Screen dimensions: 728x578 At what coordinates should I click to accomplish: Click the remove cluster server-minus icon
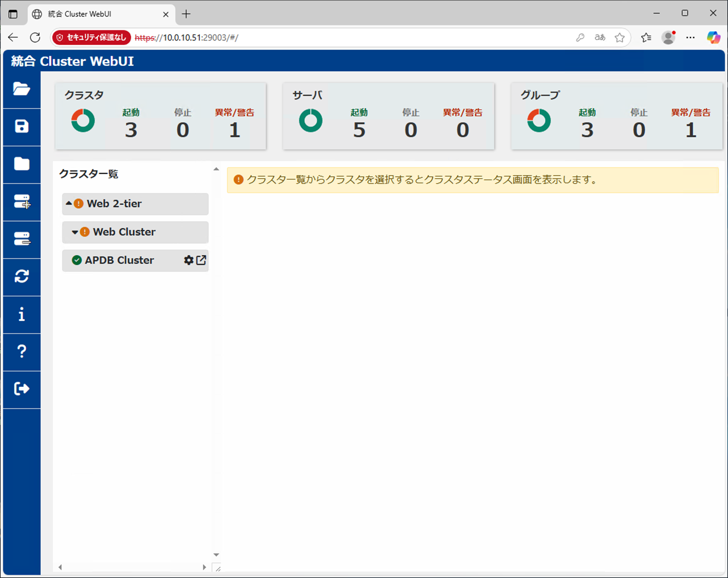(x=22, y=239)
